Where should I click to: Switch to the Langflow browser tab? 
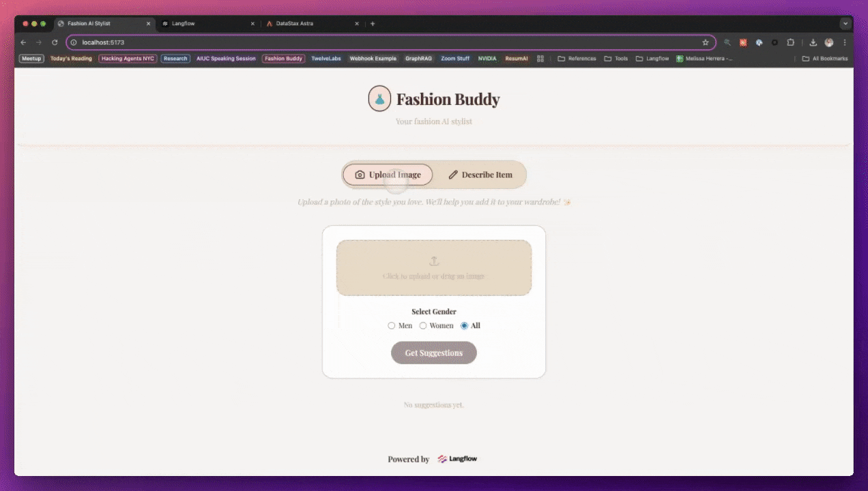pyautogui.click(x=183, y=23)
